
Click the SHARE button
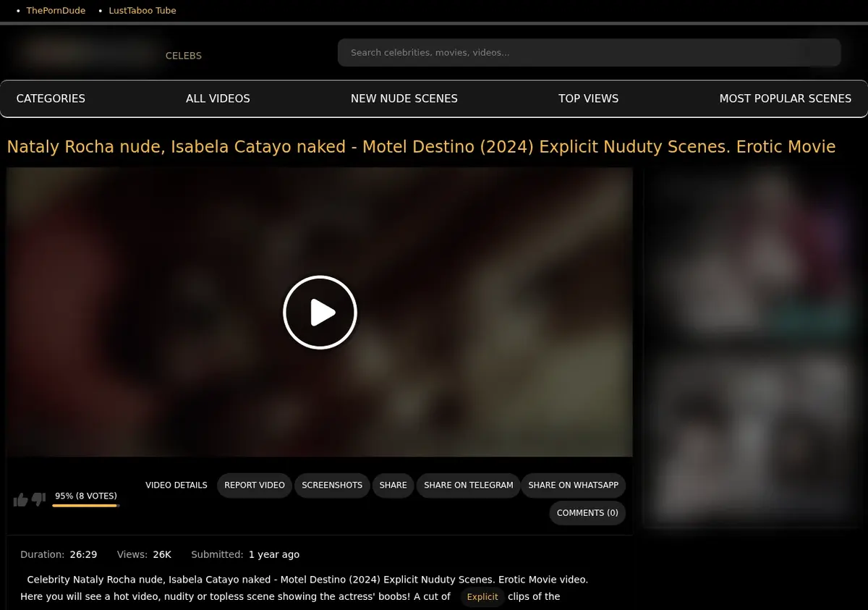[393, 486]
